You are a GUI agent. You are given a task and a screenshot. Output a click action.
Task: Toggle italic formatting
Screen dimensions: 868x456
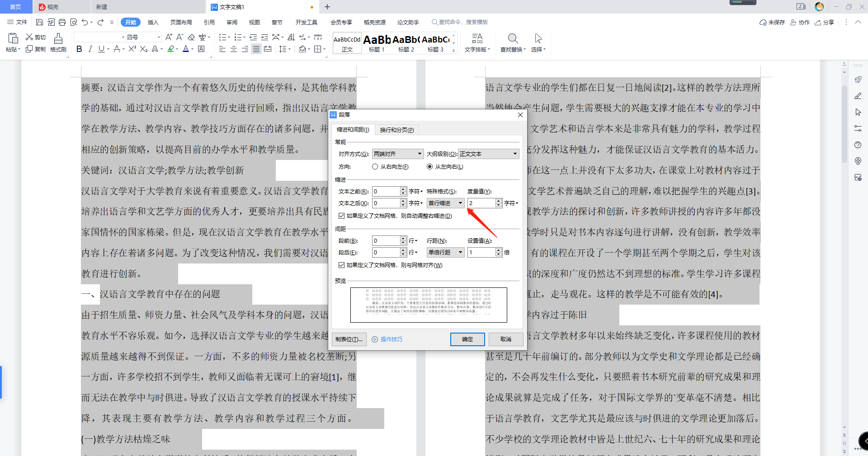coord(90,49)
